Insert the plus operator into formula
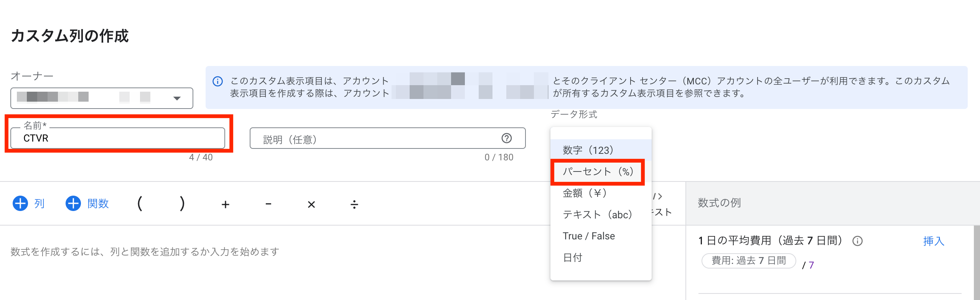The width and height of the screenshot is (980, 300). 226,204
